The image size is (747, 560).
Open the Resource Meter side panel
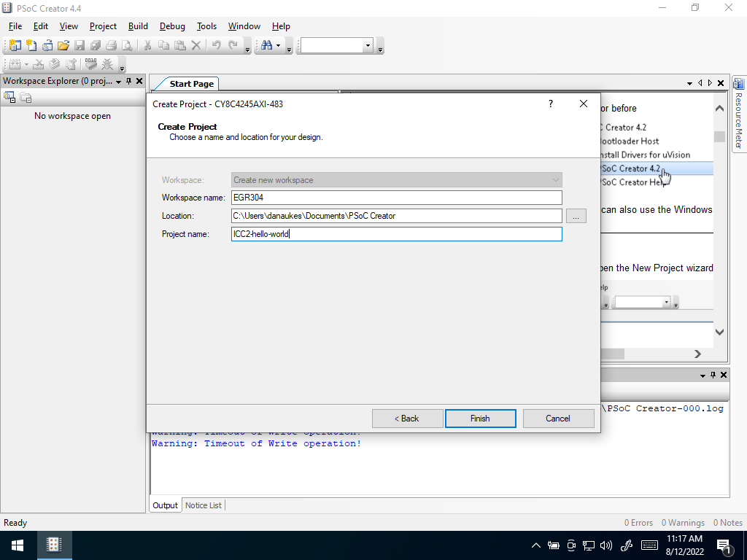coord(738,114)
